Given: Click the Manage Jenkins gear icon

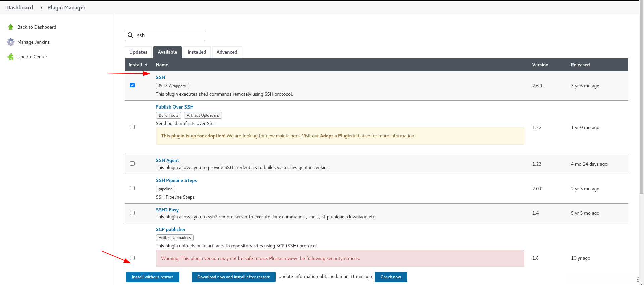Looking at the screenshot, I should coord(11,42).
